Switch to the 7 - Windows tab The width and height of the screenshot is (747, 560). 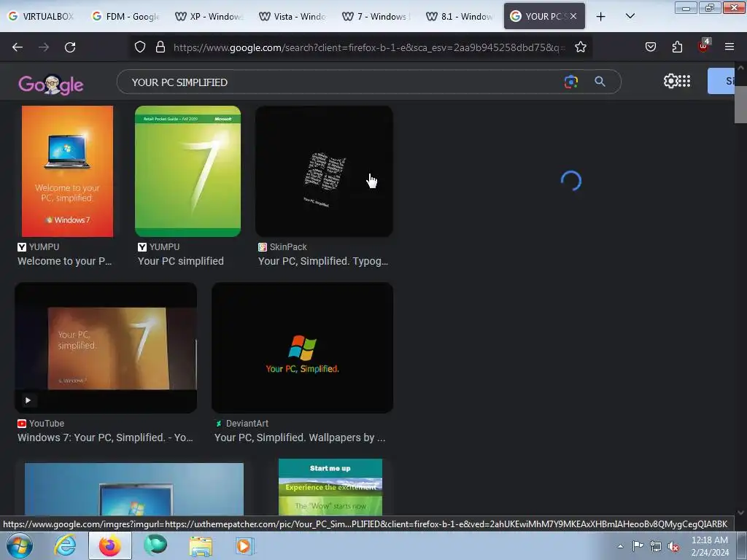[x=376, y=16]
